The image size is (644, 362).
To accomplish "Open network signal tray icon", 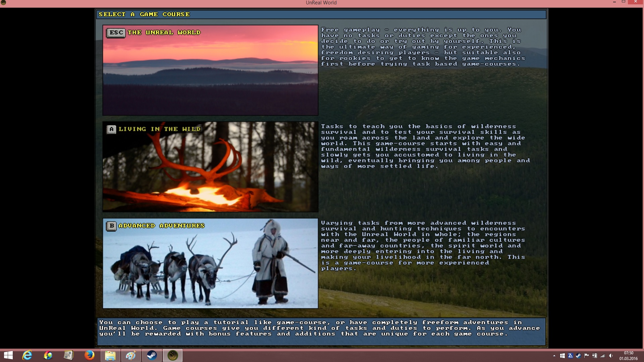I will 603,356.
